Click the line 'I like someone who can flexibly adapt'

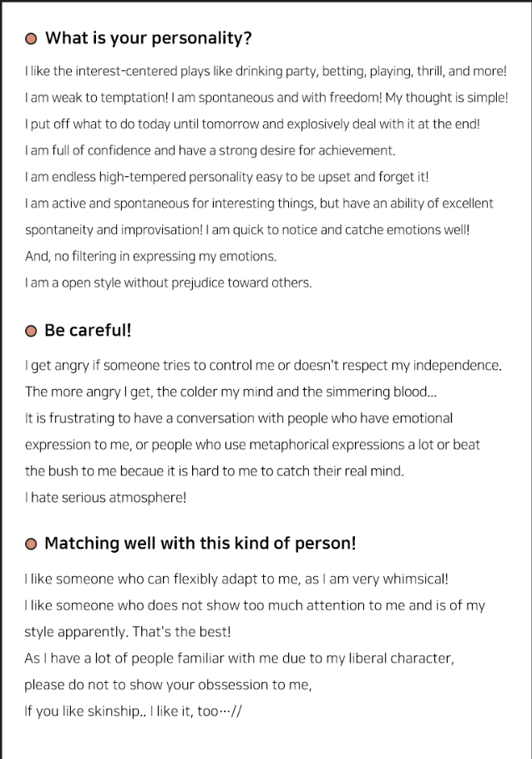point(236,579)
